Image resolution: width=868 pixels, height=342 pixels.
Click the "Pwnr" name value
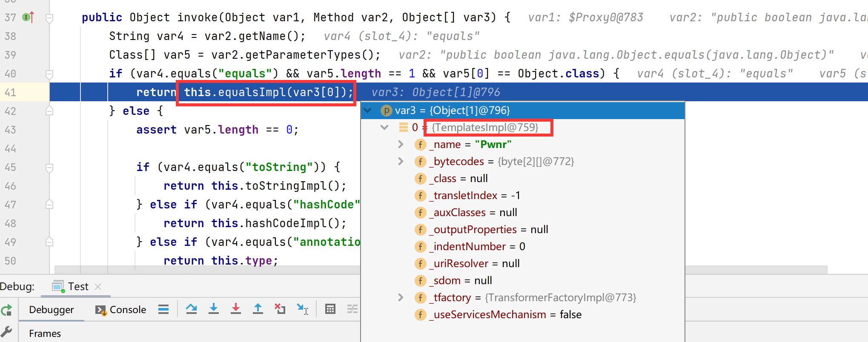[493, 145]
